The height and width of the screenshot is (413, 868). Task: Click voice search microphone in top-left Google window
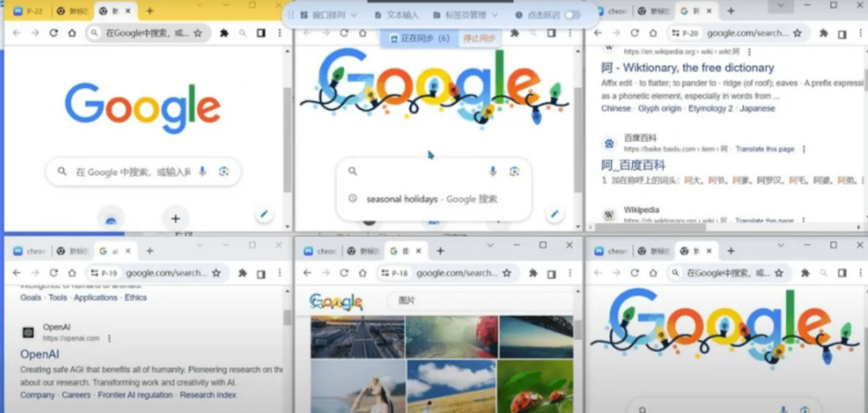(x=202, y=171)
